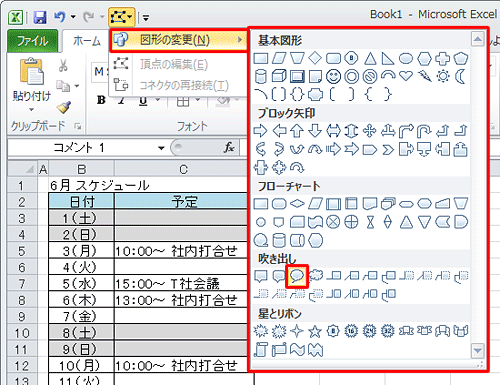Select the Format Painter brush icon
The height and width of the screenshot is (385, 500).
point(63,107)
